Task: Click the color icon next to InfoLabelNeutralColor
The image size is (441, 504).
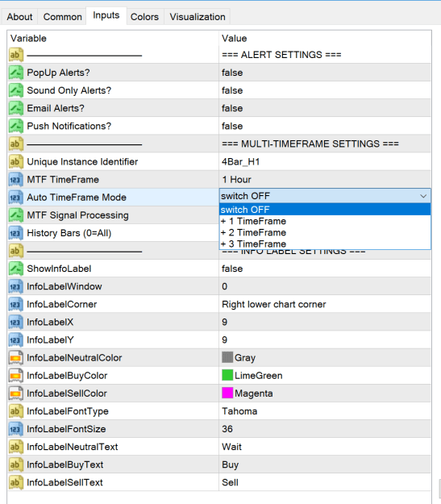Action: tap(16, 357)
